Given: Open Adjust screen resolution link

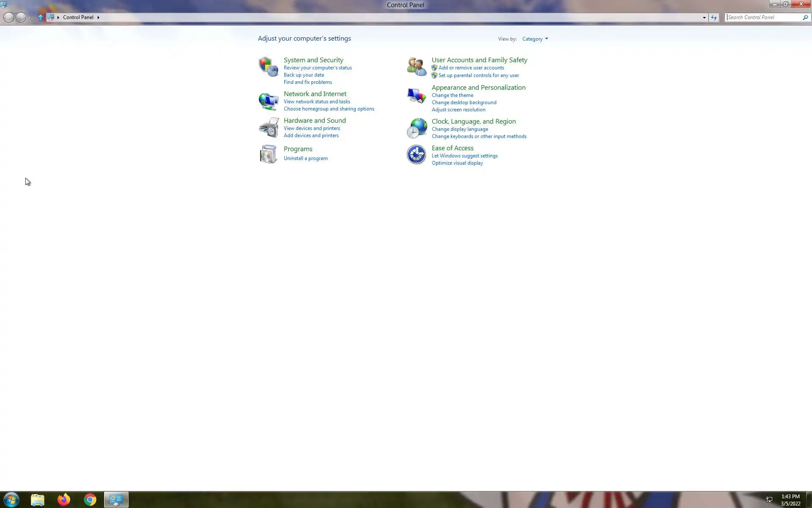Looking at the screenshot, I should (458, 110).
